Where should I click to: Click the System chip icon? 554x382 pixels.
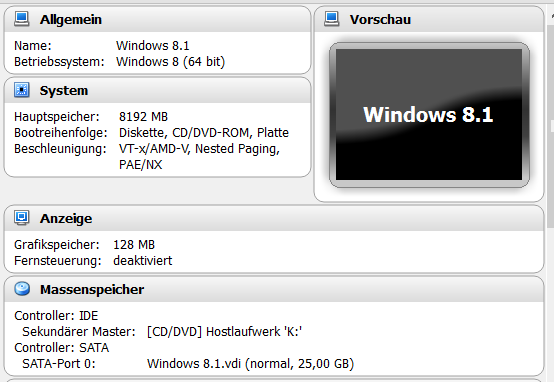pos(22,90)
